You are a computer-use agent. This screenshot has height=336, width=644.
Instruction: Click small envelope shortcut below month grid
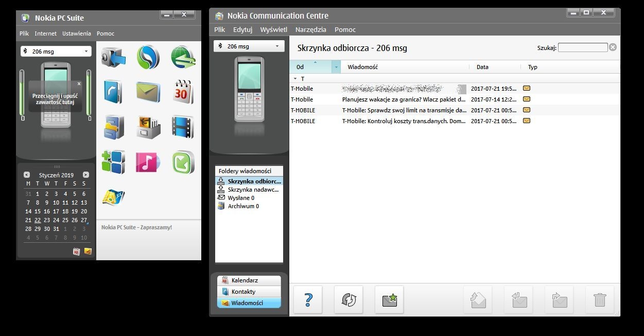click(88, 251)
